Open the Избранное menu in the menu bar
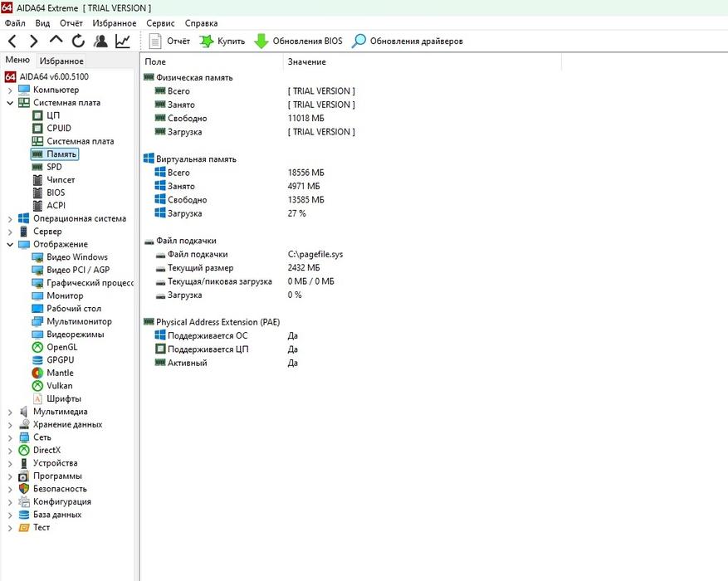The image size is (728, 581). [115, 23]
